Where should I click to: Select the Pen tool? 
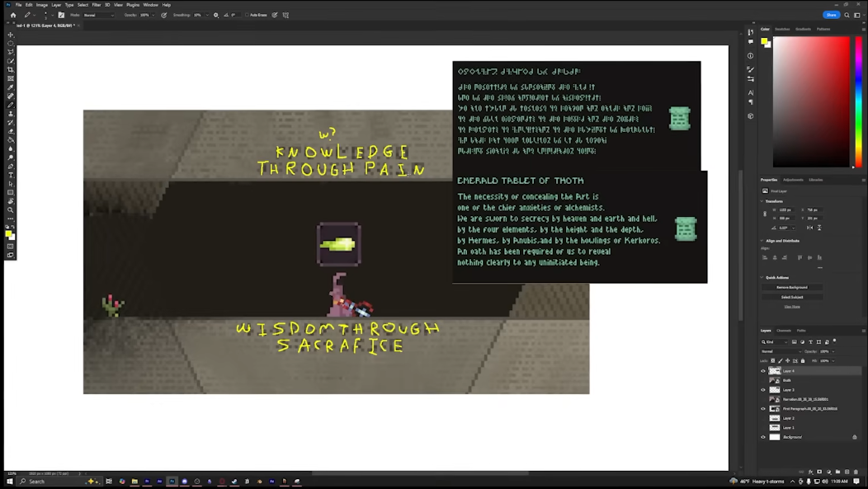(11, 167)
